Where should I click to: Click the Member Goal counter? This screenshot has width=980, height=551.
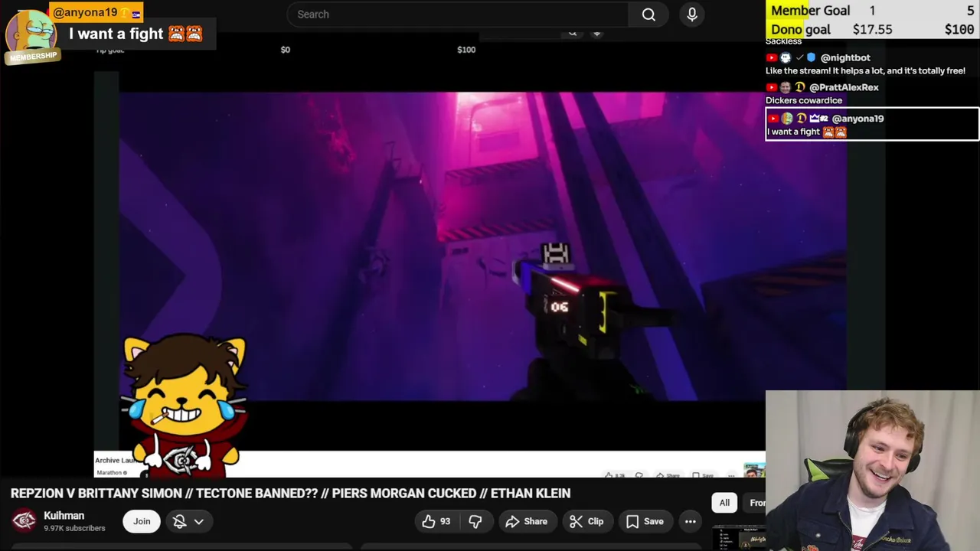point(872,11)
